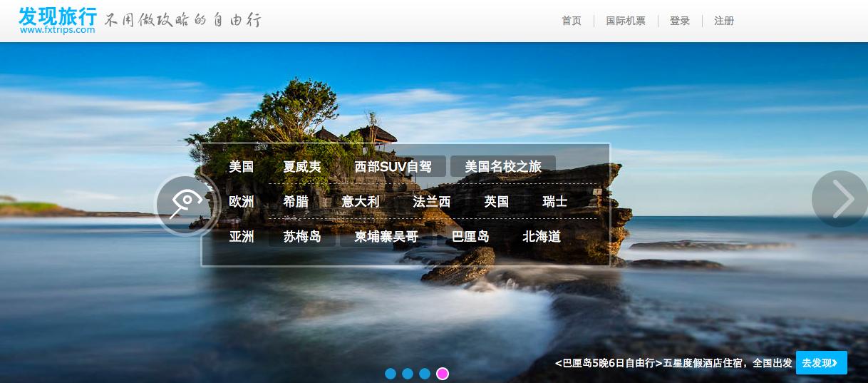Viewport: 868px width, 383px height.
Task: Open the 柬埔寨吴哥 destination
Action: pyautogui.click(x=387, y=237)
